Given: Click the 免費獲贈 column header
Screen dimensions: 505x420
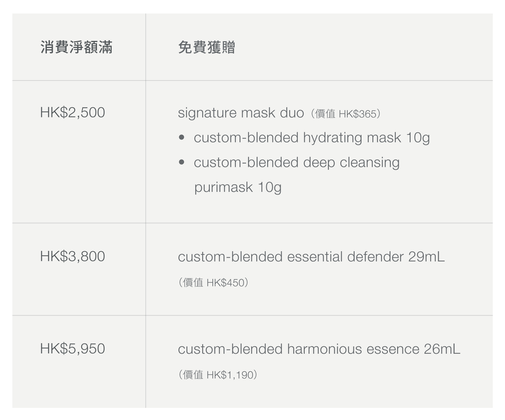Looking at the screenshot, I should coord(206,47).
